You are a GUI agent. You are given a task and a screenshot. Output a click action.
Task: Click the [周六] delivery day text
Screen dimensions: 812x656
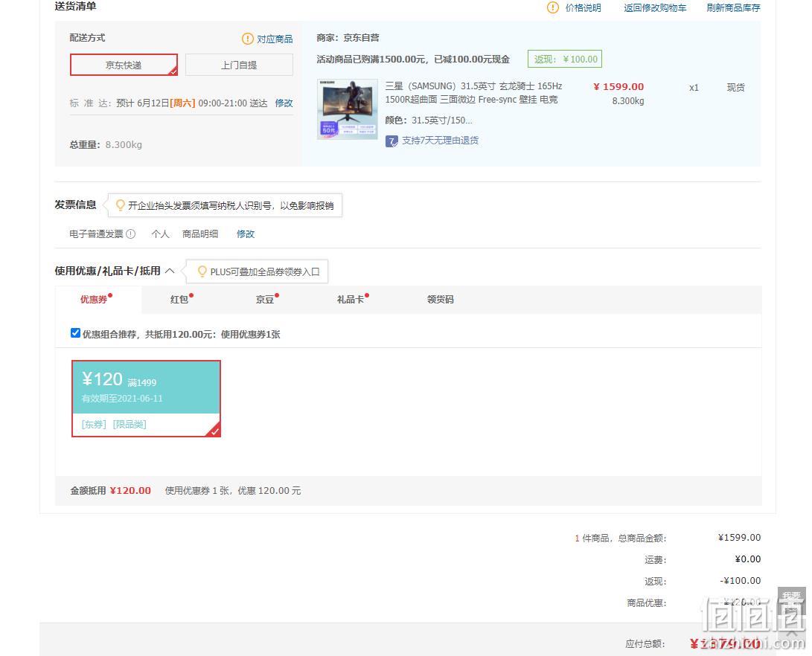pyautogui.click(x=182, y=103)
